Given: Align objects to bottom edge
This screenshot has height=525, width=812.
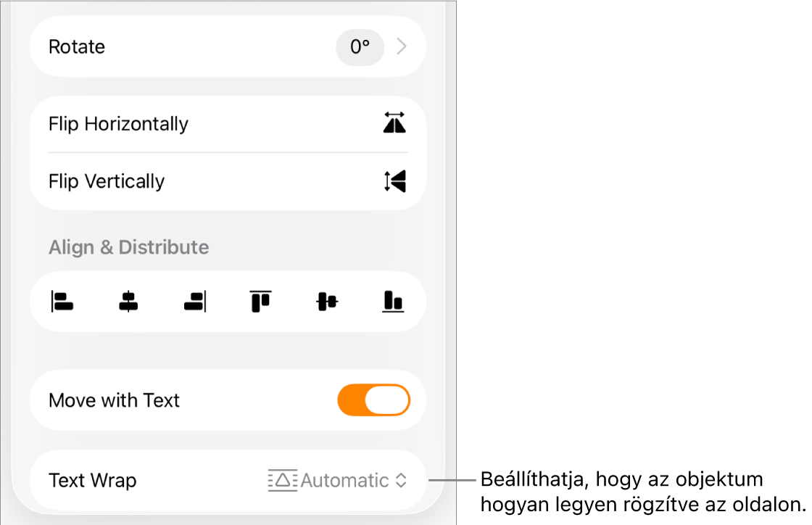Looking at the screenshot, I should [393, 302].
